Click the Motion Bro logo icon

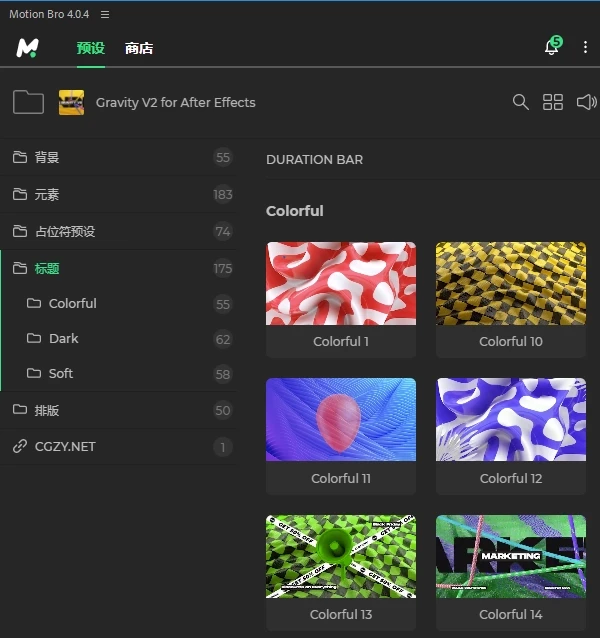click(27, 48)
